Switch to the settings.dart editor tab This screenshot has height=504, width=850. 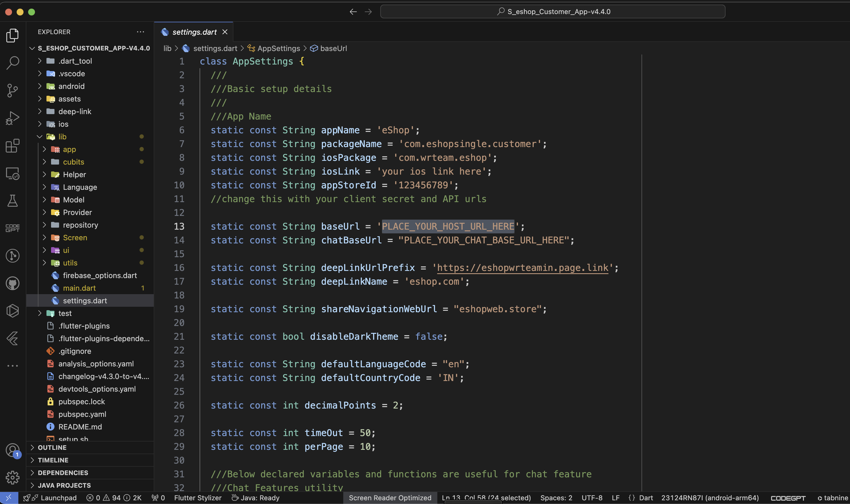coord(194,32)
